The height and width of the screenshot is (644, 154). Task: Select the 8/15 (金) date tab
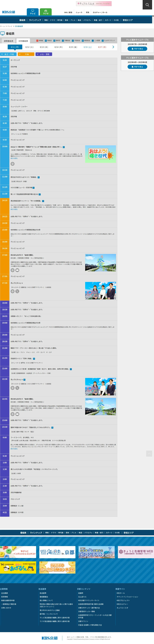(x=73, y=47)
